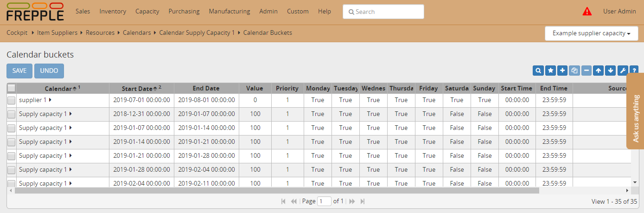The image size is (644, 213).
Task: Expand the triangle in the 2019-01-07 Supply capacity row
Action: 70,128
